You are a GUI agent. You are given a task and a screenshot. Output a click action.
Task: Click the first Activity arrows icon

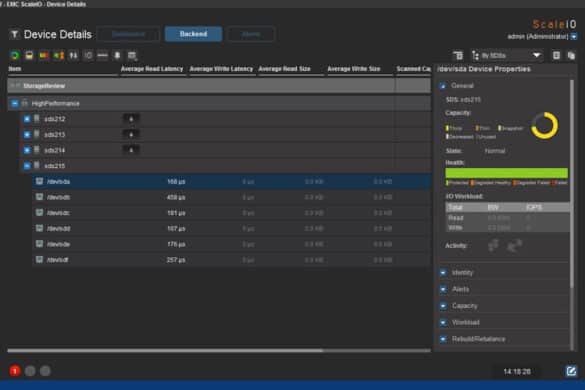point(494,245)
